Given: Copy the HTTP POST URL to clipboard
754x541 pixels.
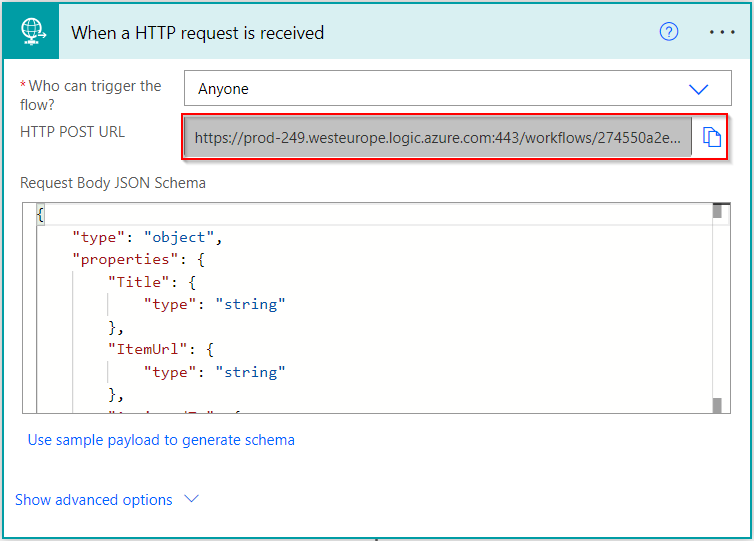Looking at the screenshot, I should tap(711, 138).
